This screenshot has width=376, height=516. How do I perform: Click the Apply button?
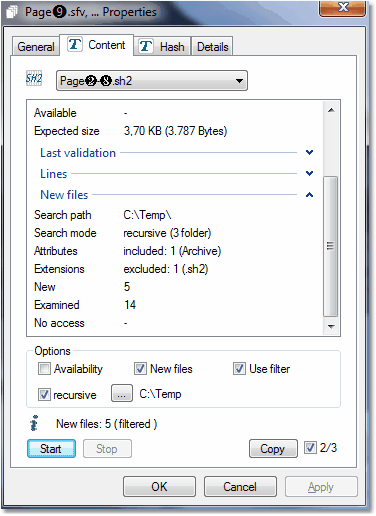tap(321, 487)
